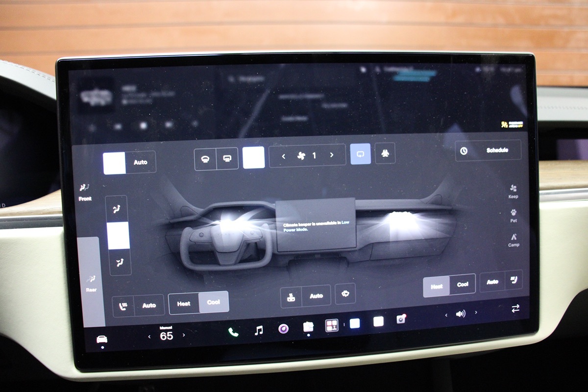Viewport: 588px width, 392px height.
Task: Raise cabin temperature with right chevron
Action: (184, 335)
